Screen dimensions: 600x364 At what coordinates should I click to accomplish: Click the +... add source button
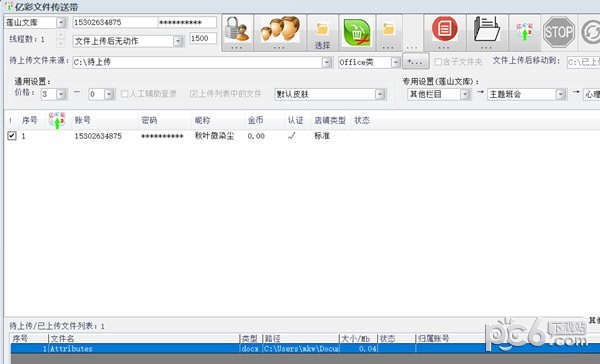(x=415, y=62)
